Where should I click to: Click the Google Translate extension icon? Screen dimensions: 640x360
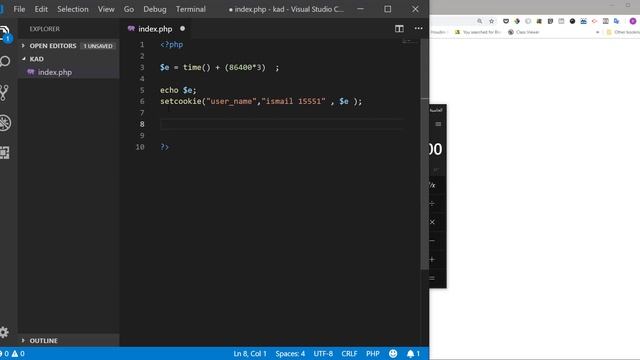coord(616,21)
